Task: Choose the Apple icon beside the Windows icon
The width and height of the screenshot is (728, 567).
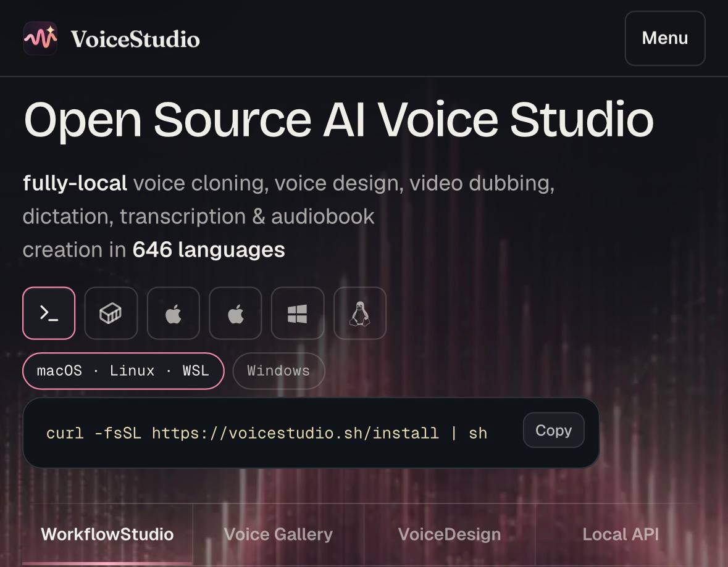Action: pos(235,313)
